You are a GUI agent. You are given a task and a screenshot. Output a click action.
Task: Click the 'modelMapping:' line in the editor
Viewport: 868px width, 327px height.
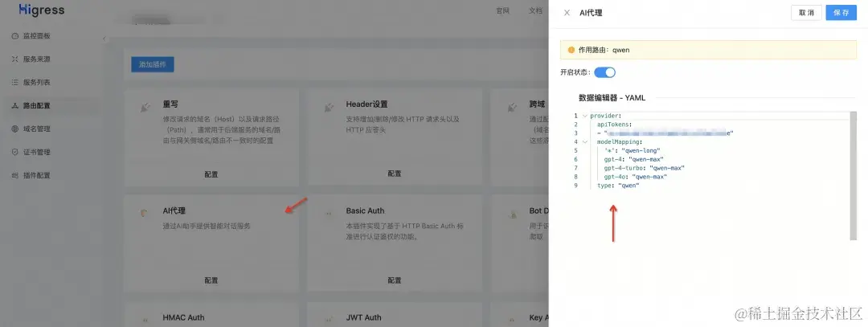point(620,141)
